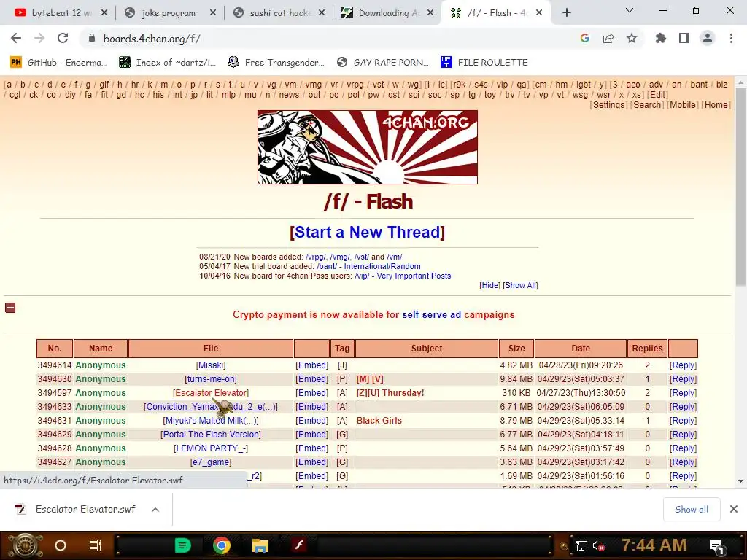747x560 pixels.
Task: Close the downloads bar
Action: 734,509
